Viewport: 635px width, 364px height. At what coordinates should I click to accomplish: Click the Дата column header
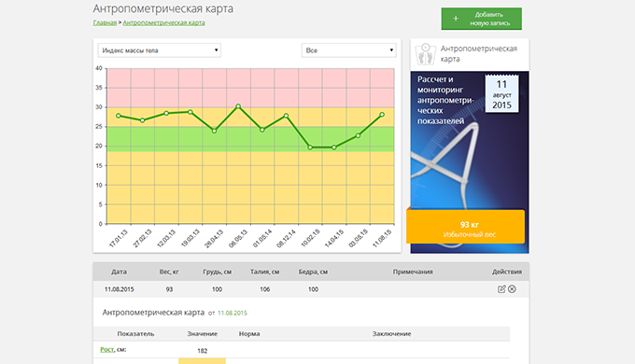tap(120, 272)
